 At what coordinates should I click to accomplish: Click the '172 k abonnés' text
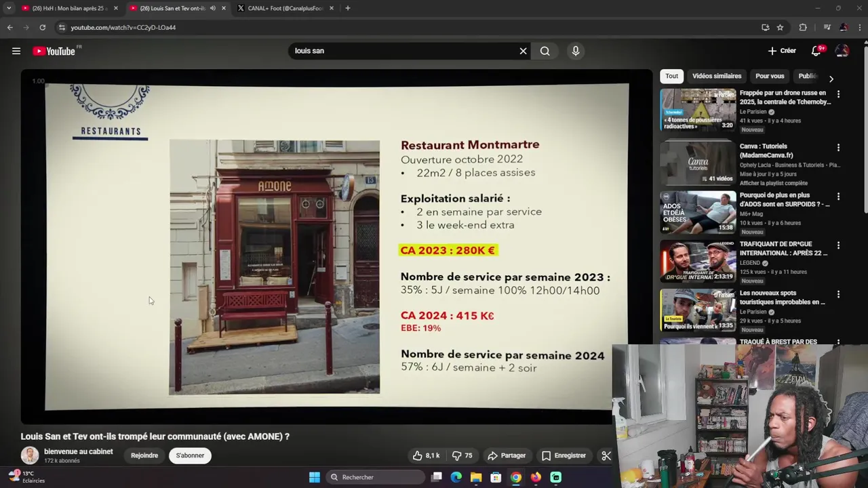click(x=62, y=461)
